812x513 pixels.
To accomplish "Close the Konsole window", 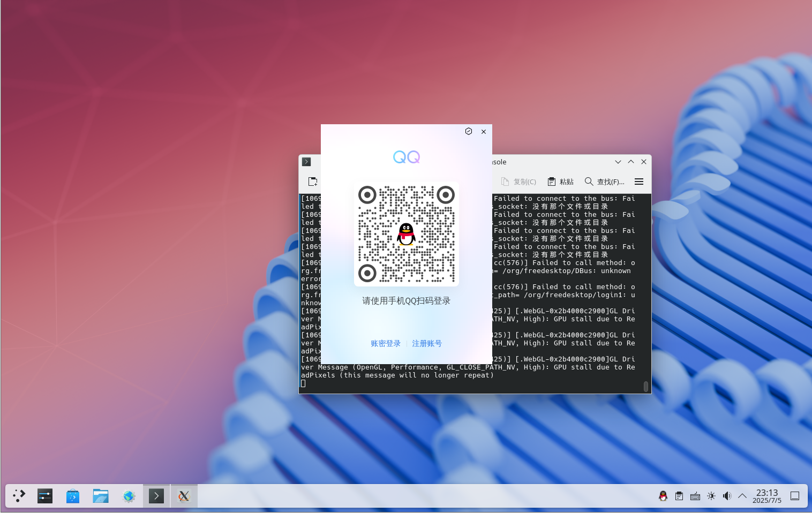I will click(644, 162).
